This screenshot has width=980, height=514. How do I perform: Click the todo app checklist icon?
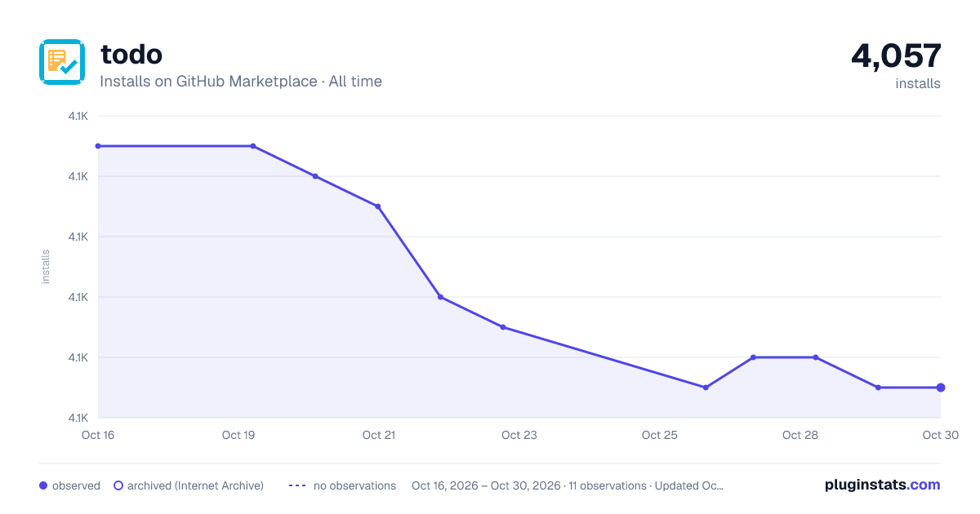click(x=62, y=62)
